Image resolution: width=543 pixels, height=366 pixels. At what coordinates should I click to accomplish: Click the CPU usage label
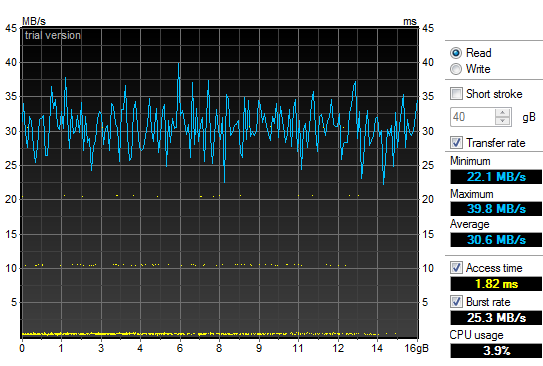(x=476, y=335)
